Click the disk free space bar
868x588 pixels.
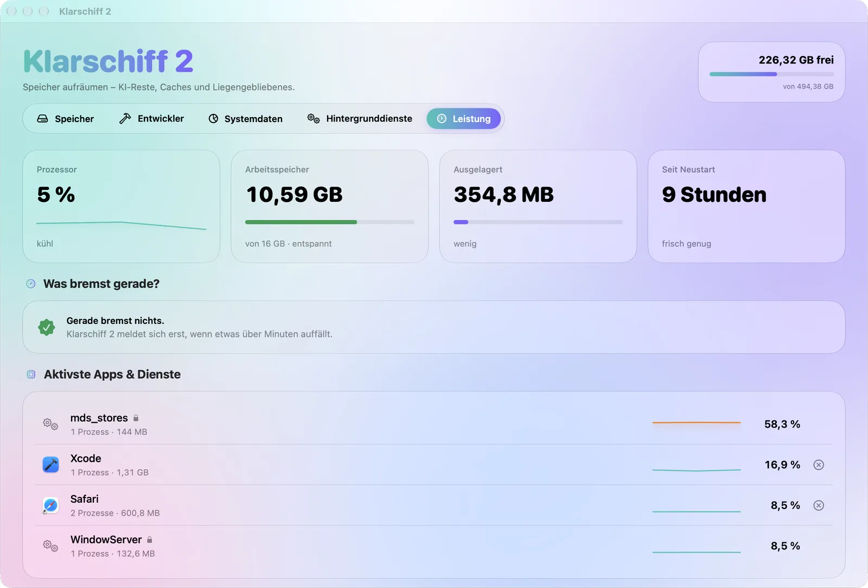(x=771, y=74)
